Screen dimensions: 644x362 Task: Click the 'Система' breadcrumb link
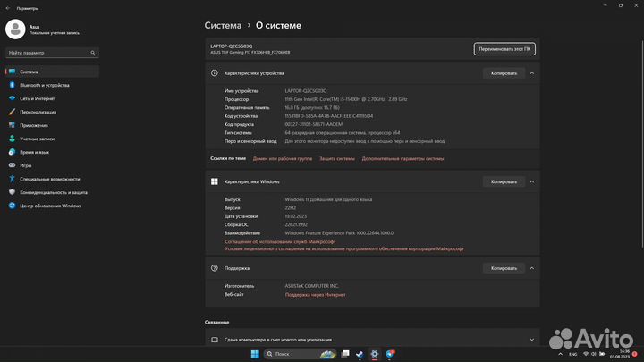[223, 25]
